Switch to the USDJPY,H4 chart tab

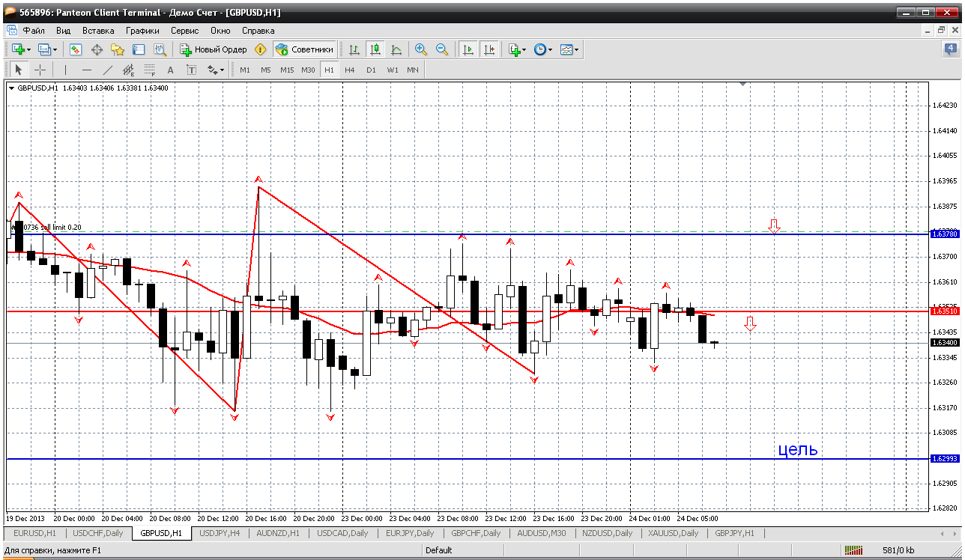220,533
